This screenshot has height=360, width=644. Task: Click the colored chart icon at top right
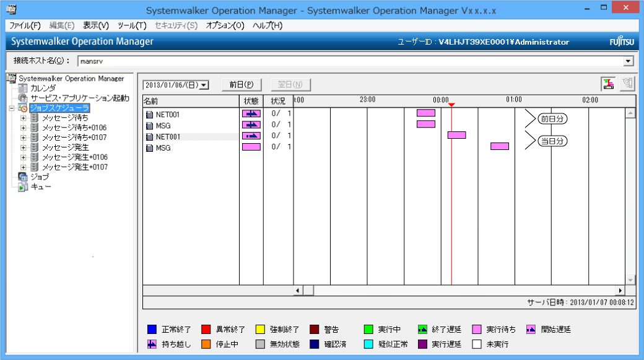pos(608,84)
